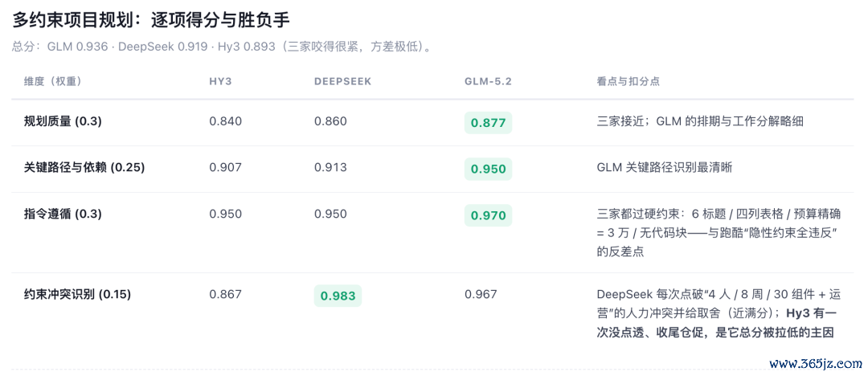
Task: Click the title 多约束项目规划：逐项得分与胜负手
Action: [151, 19]
